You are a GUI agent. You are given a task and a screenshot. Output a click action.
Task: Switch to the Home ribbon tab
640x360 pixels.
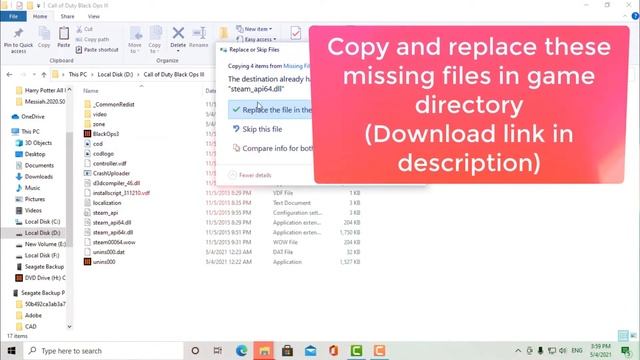[x=40, y=16]
